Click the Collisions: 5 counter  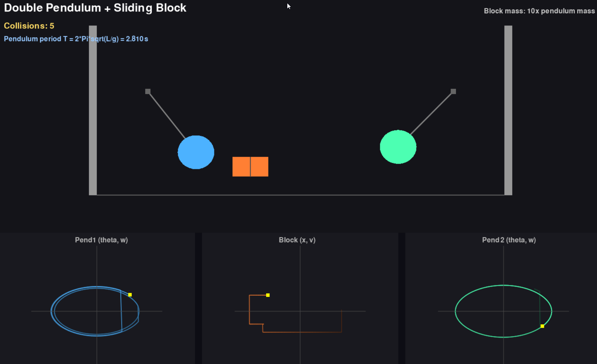click(29, 25)
